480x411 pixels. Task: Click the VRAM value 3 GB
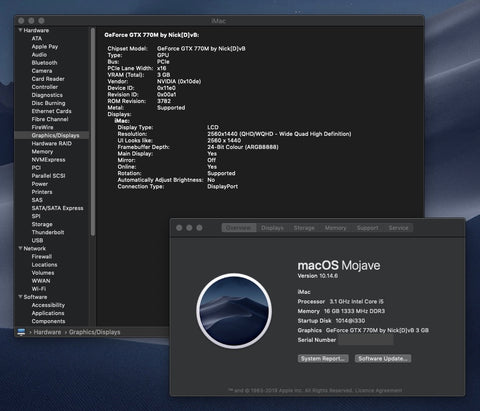click(164, 75)
